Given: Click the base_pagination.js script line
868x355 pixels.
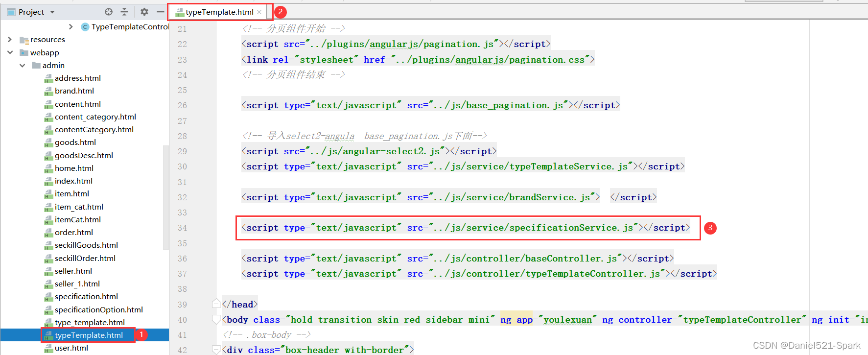Looking at the screenshot, I should click(430, 105).
